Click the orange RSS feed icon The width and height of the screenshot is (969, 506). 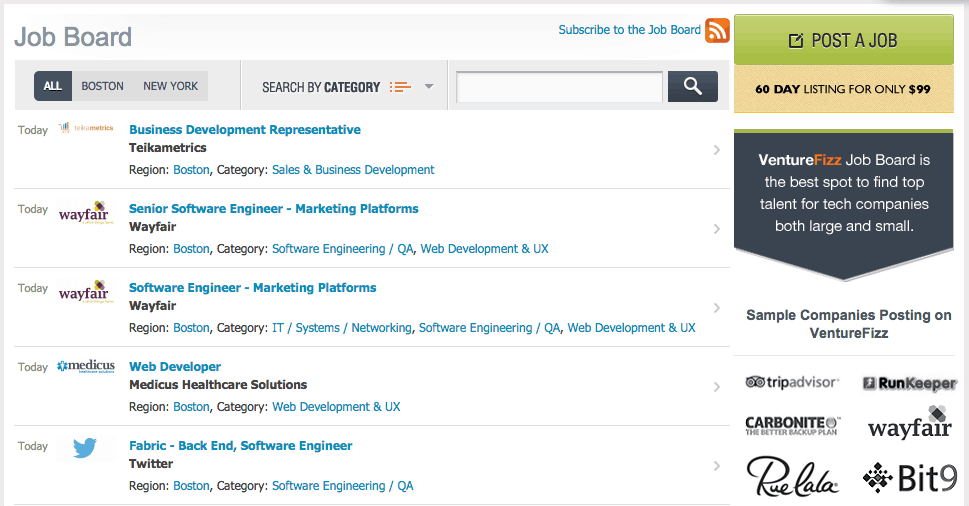point(717,30)
